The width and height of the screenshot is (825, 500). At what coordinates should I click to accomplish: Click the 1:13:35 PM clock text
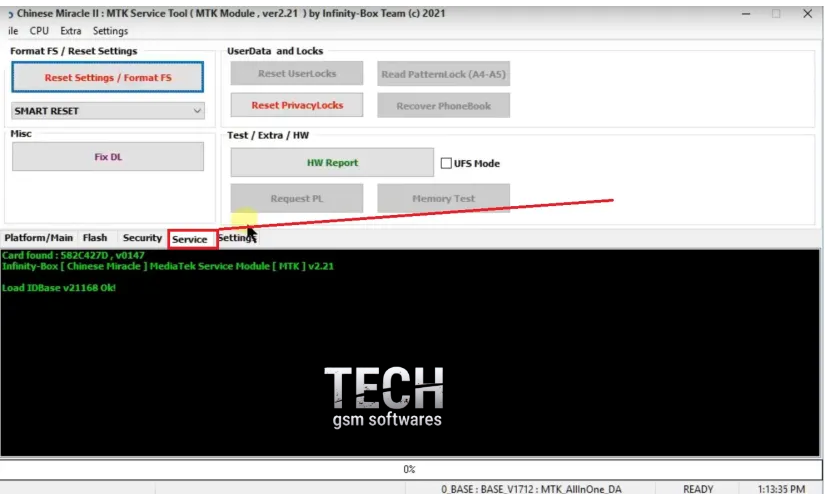click(x=781, y=489)
